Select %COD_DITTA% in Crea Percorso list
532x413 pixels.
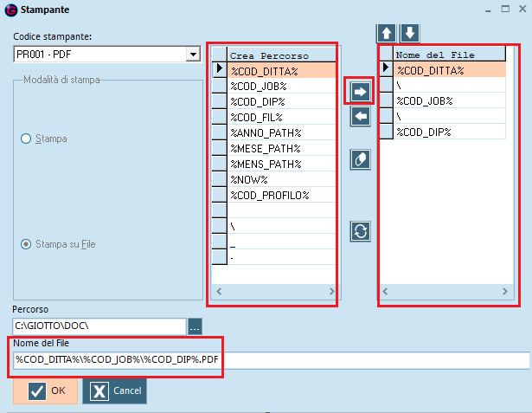click(281, 71)
